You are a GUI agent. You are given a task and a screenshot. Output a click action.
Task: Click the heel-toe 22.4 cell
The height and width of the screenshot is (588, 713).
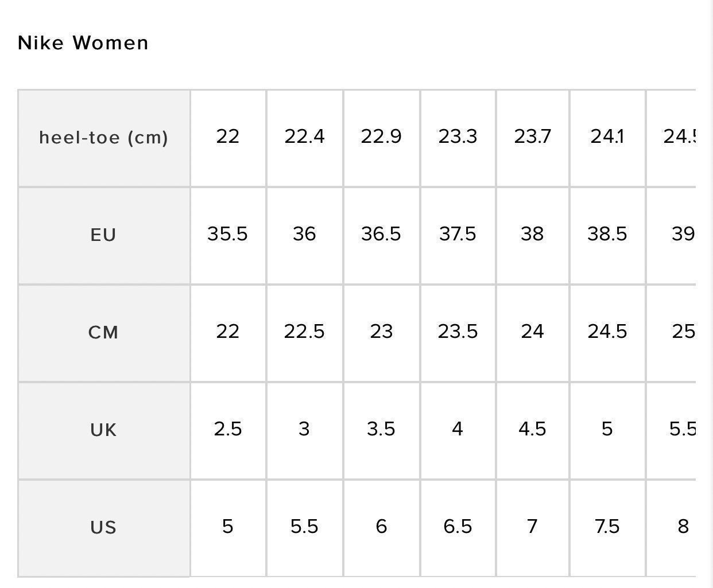coord(305,138)
